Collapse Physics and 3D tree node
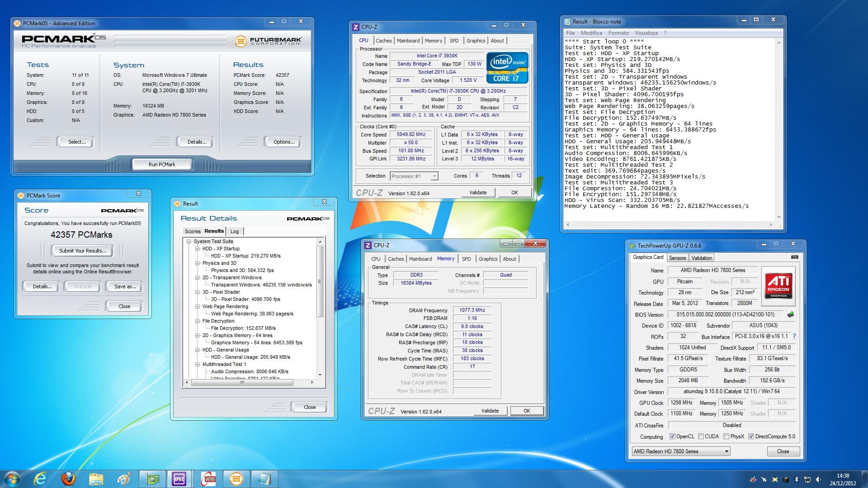The height and width of the screenshot is (488, 868). [x=198, y=263]
